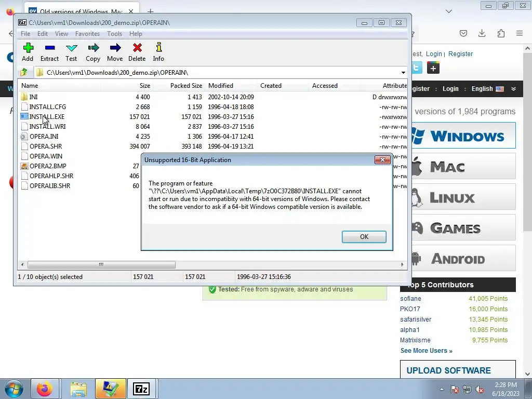Screen dimensions: 532x399
Task: Select the OPERA.WIN file row
Action: coord(80,156)
